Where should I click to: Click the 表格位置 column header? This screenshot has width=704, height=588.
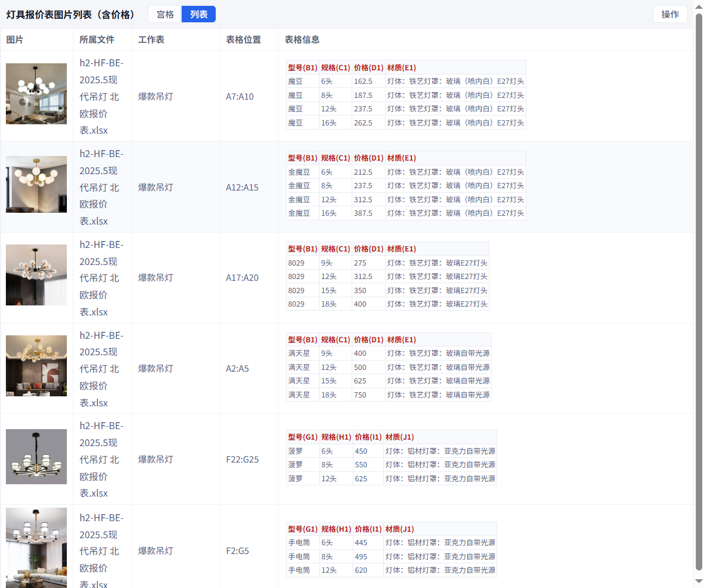point(244,40)
